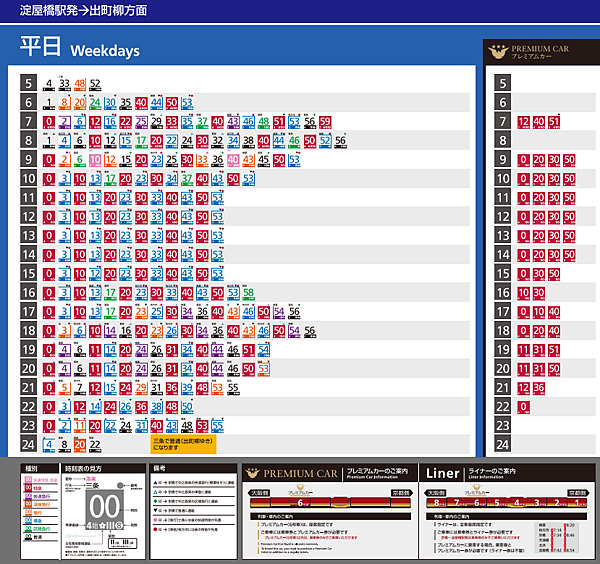Click the Liner heading

pyautogui.click(x=442, y=473)
